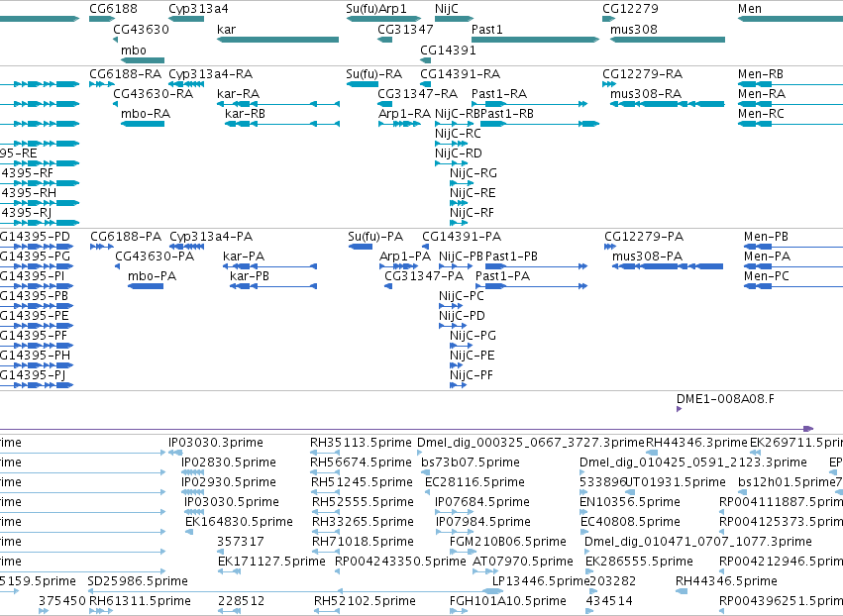Select EST RP004243350.5prime
This screenshot has width=843, height=616.
pos(400,562)
